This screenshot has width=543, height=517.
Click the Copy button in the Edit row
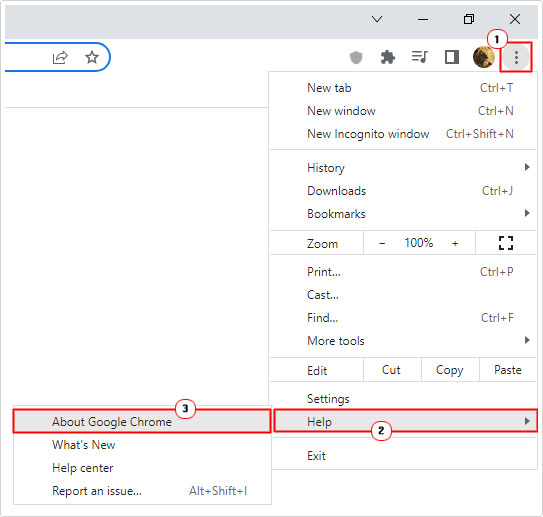tap(450, 370)
